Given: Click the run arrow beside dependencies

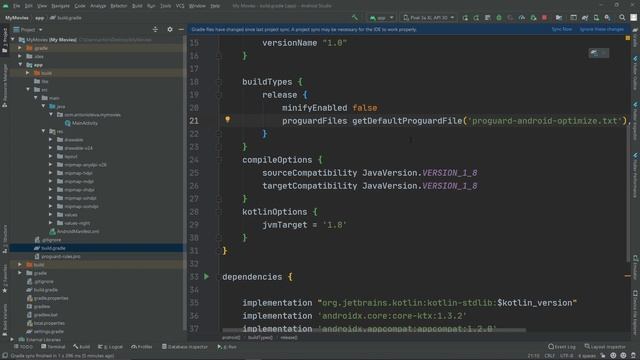Looking at the screenshot, I should point(207,277).
